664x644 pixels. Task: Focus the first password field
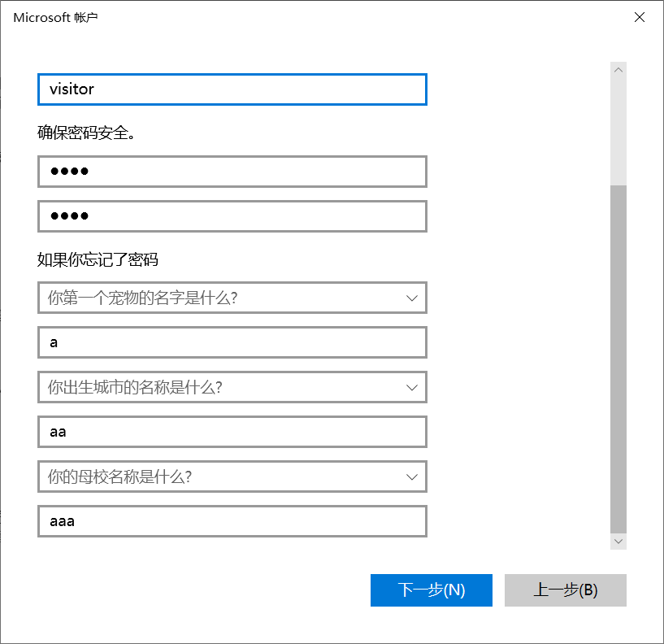click(232, 172)
